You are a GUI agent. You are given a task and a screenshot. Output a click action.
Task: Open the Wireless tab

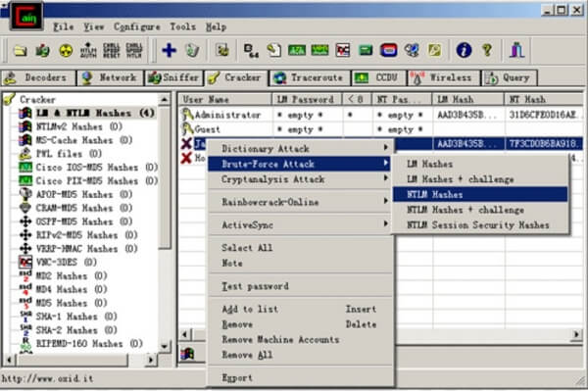point(443,77)
